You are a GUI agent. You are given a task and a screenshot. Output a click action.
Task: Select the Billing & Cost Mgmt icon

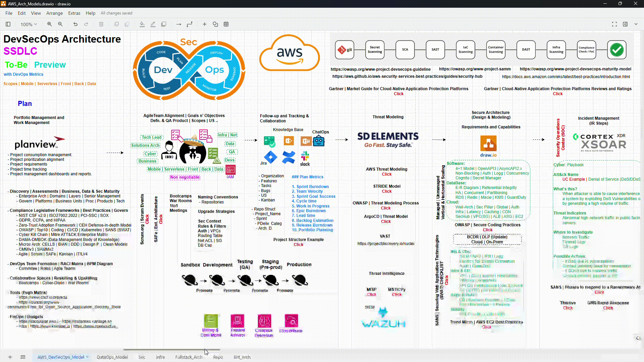pos(211,321)
